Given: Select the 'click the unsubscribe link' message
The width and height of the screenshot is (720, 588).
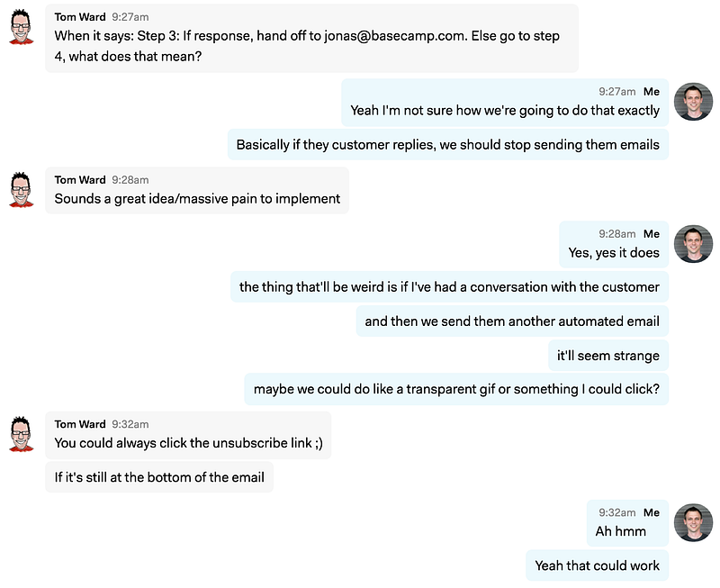Looking at the screenshot, I should click(188, 435).
